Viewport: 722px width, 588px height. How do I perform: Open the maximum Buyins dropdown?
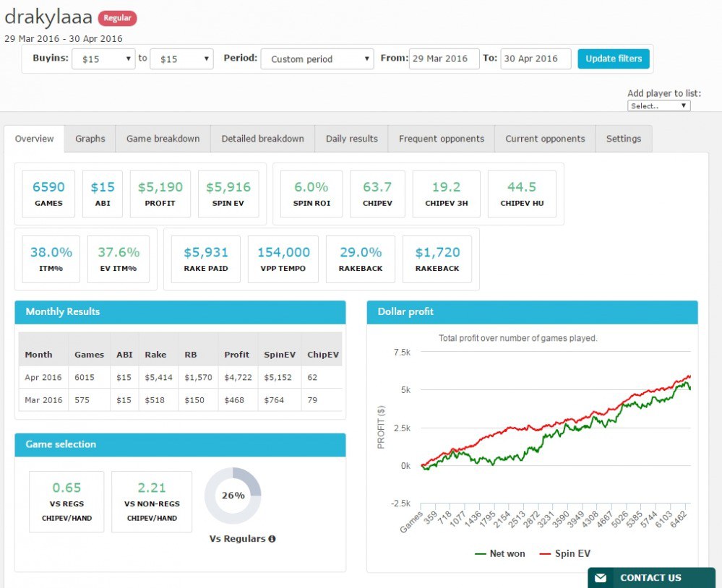181,59
